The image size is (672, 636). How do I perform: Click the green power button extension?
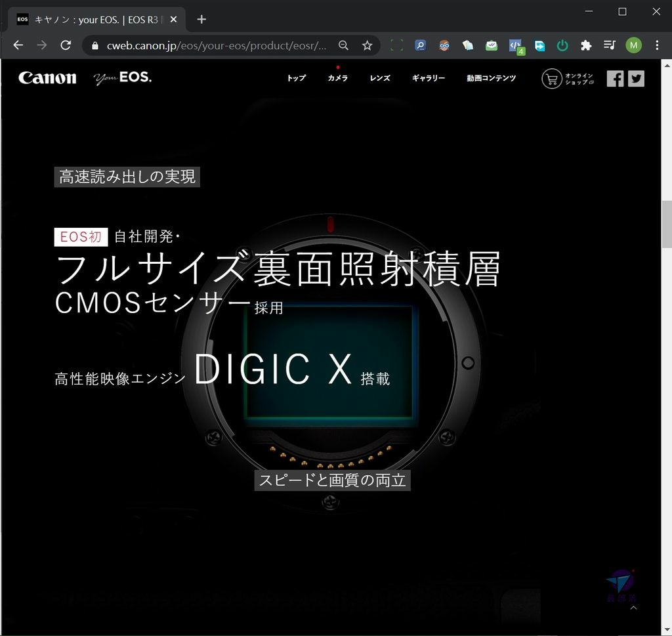[562, 45]
